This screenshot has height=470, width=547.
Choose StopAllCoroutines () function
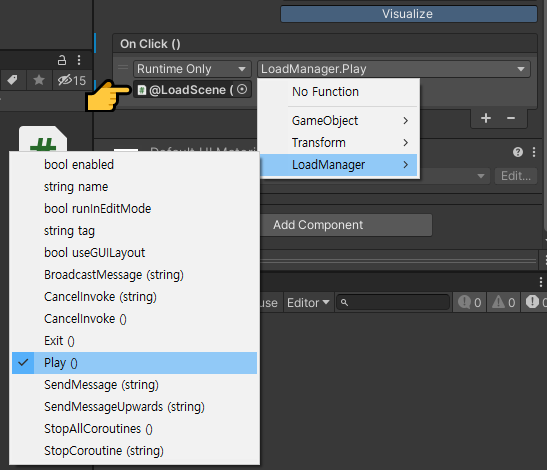point(134,429)
